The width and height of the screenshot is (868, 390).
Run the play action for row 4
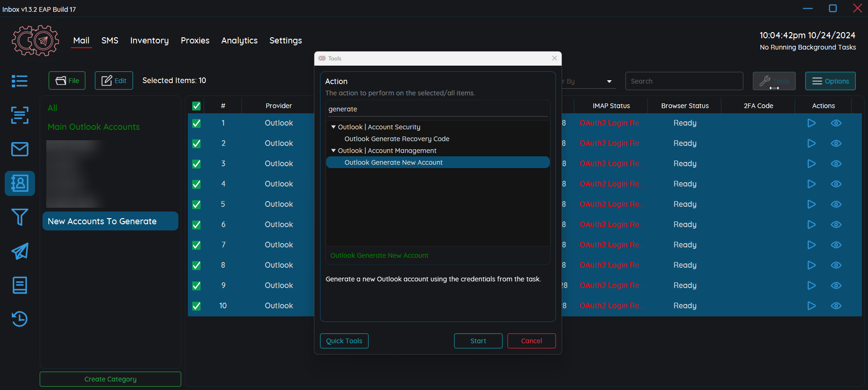coord(811,184)
